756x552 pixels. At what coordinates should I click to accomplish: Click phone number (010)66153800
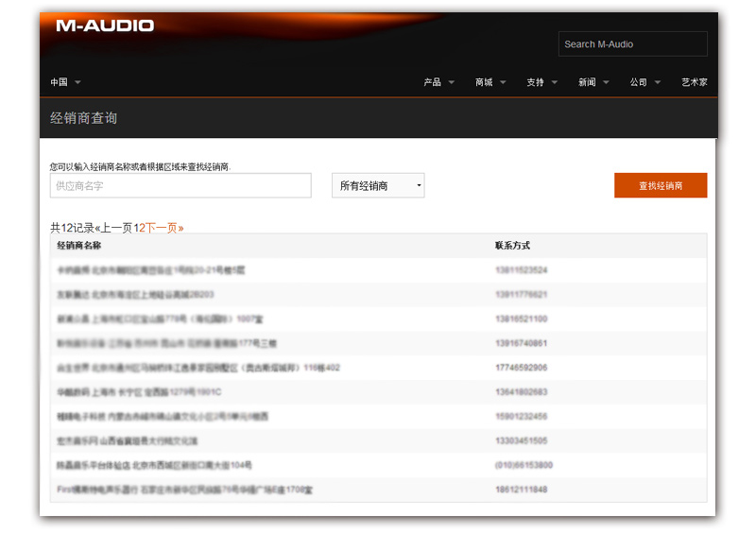(524, 465)
